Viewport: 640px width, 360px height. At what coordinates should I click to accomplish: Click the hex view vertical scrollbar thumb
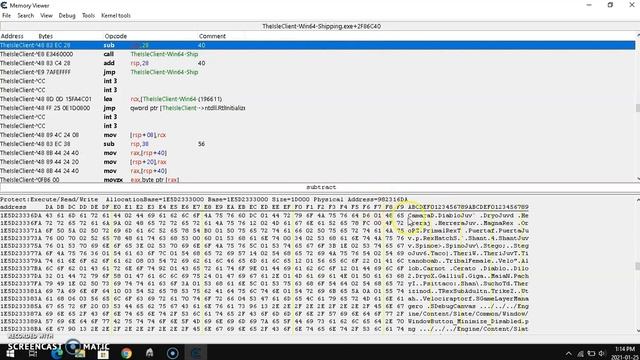[x=638, y=266]
